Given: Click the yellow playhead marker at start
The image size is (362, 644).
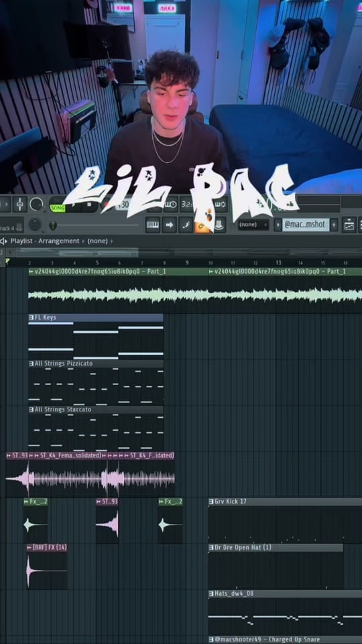Looking at the screenshot, I should pyautogui.click(x=7, y=260).
